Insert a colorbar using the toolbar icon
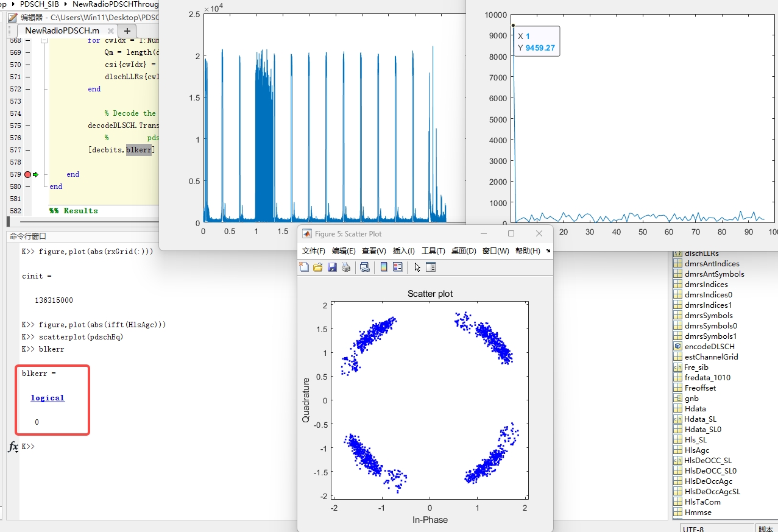 click(384, 267)
